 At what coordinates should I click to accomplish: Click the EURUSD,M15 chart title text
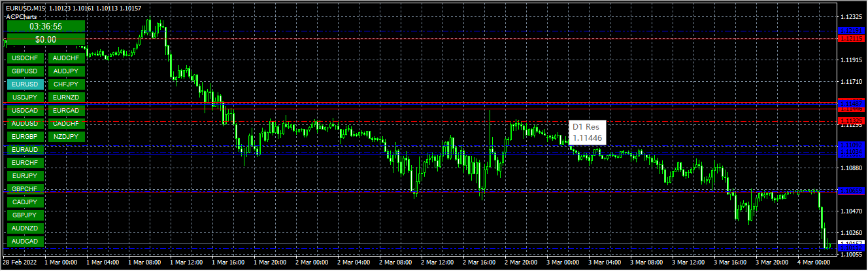tap(25, 8)
